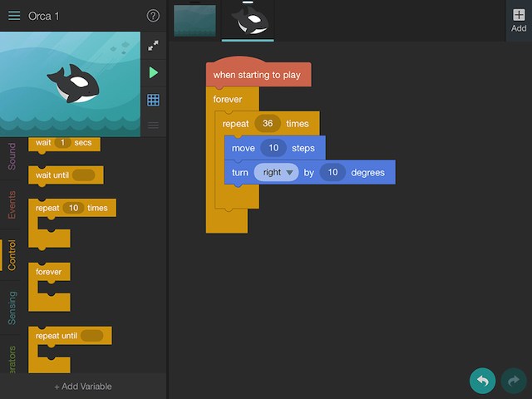Screen dimensions: 532x399
Task: Open the hamburger menu
Action: [x=14, y=16]
